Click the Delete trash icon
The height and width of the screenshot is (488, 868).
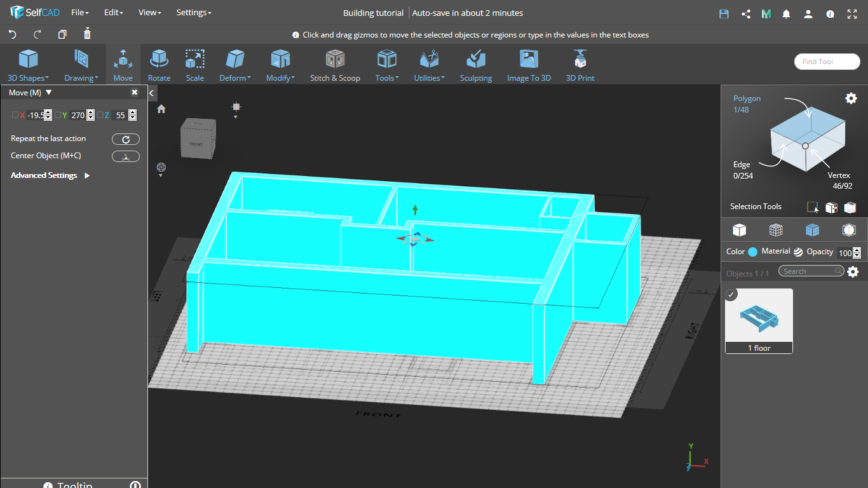(87, 34)
